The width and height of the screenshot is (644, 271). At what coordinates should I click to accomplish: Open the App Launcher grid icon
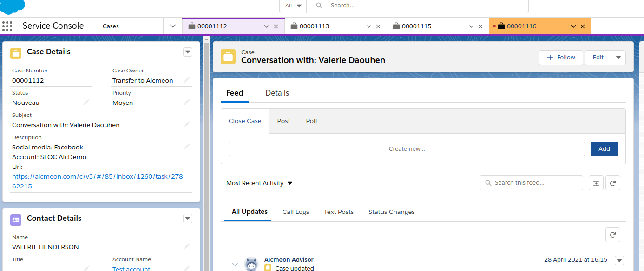[x=7, y=26]
